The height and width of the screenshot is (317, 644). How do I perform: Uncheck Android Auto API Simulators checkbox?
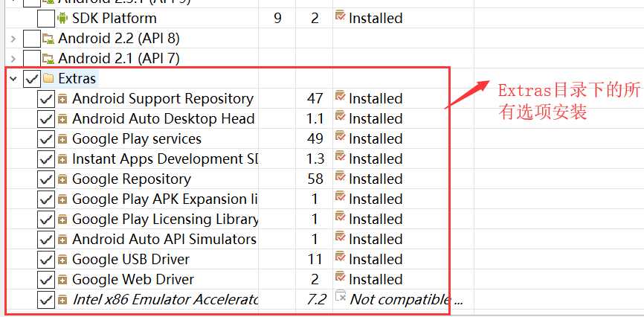coord(45,240)
